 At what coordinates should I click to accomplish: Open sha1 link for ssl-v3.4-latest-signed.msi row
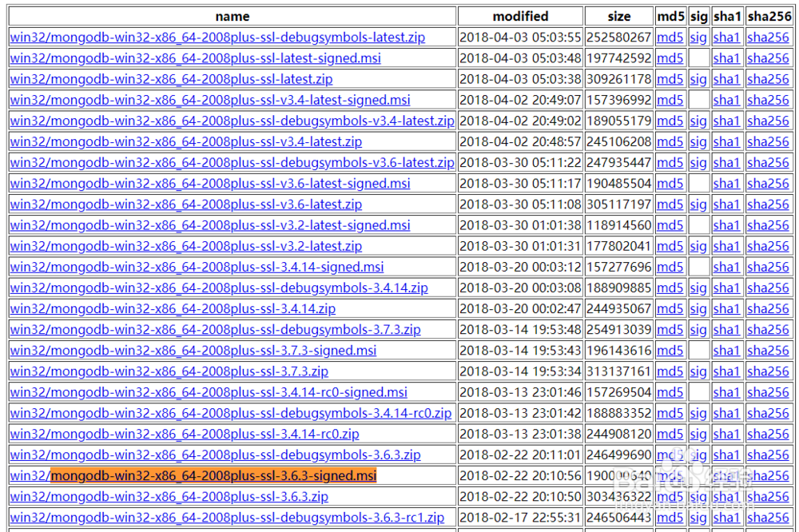coord(726,100)
